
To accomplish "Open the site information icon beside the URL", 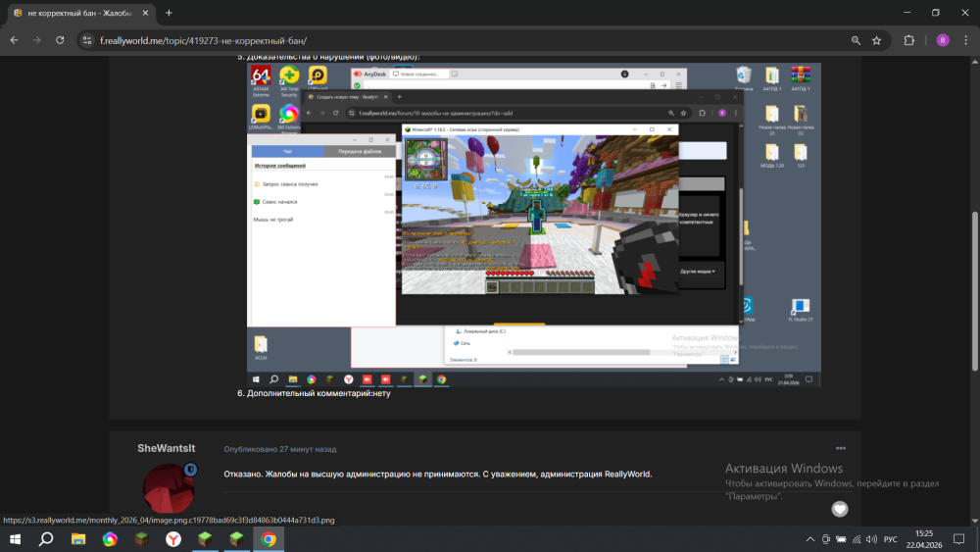I will 87,40.
